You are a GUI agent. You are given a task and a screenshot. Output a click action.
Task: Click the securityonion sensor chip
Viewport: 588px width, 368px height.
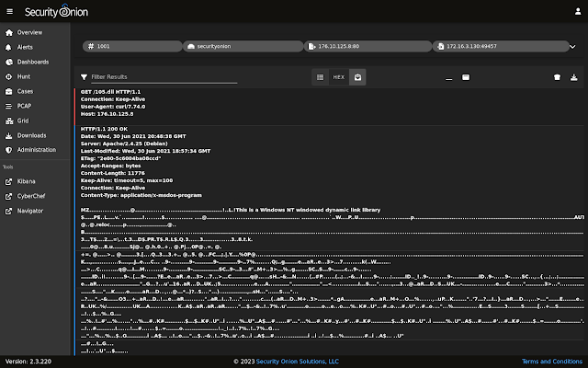[x=243, y=46]
